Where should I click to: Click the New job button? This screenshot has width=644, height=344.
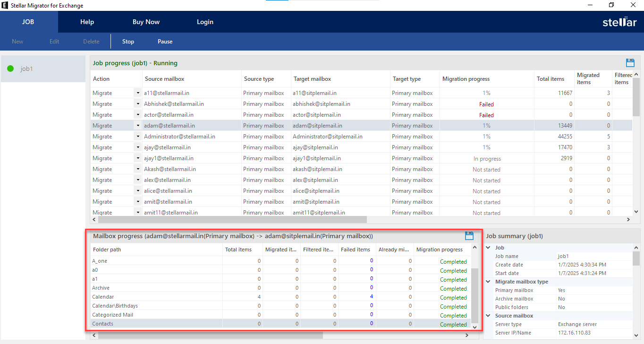click(x=17, y=42)
